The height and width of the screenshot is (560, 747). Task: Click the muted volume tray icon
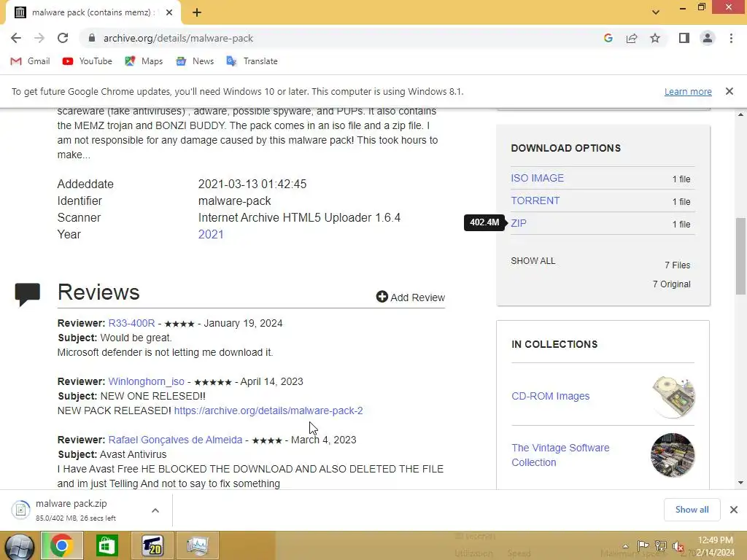[x=678, y=546]
